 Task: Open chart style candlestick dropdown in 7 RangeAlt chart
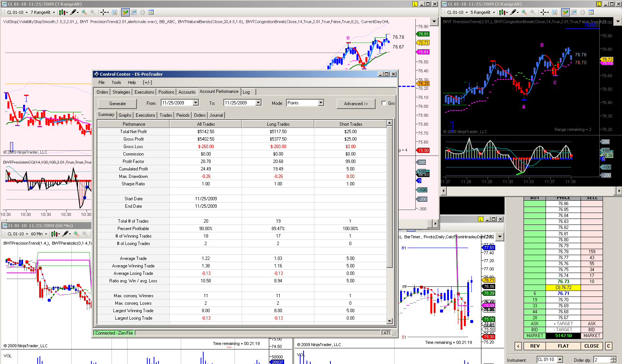pyautogui.click(x=63, y=12)
